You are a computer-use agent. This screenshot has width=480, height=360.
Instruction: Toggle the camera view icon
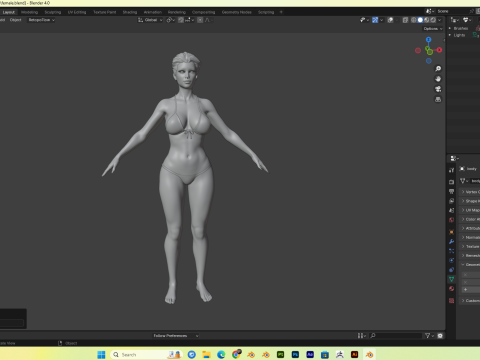[438, 89]
